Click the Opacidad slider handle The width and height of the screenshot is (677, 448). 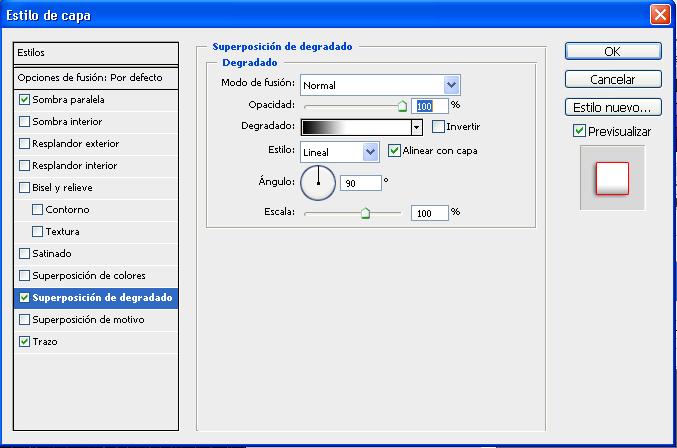[402, 104]
